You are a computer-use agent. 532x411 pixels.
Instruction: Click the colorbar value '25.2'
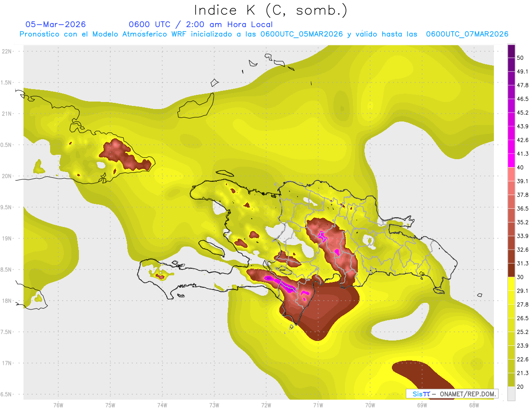coord(523,332)
